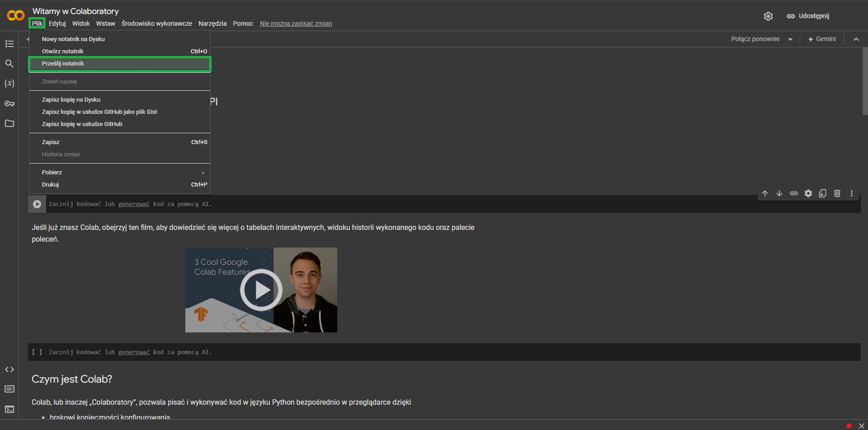This screenshot has height=430, width=868.
Task: Click the Witamy w Colaboratory title
Action: coord(75,11)
